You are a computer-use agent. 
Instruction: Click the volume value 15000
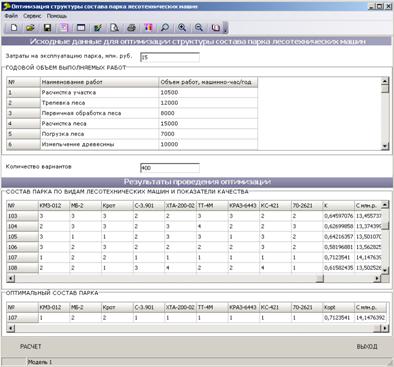pos(169,123)
